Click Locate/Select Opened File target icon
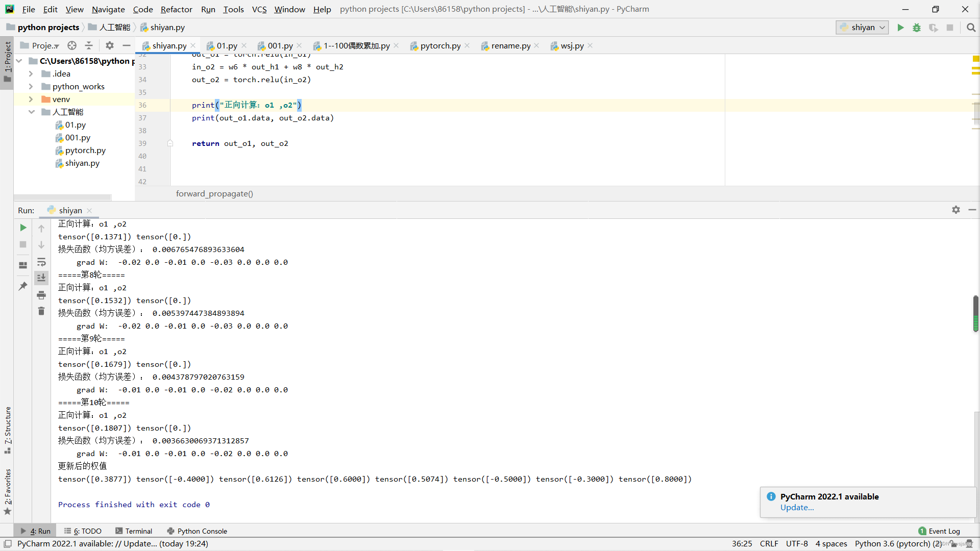 pyautogui.click(x=72, y=45)
